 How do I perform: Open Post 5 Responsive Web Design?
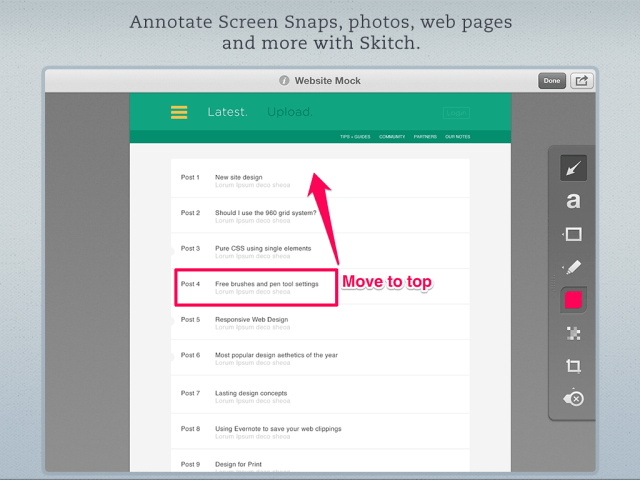(x=251, y=320)
